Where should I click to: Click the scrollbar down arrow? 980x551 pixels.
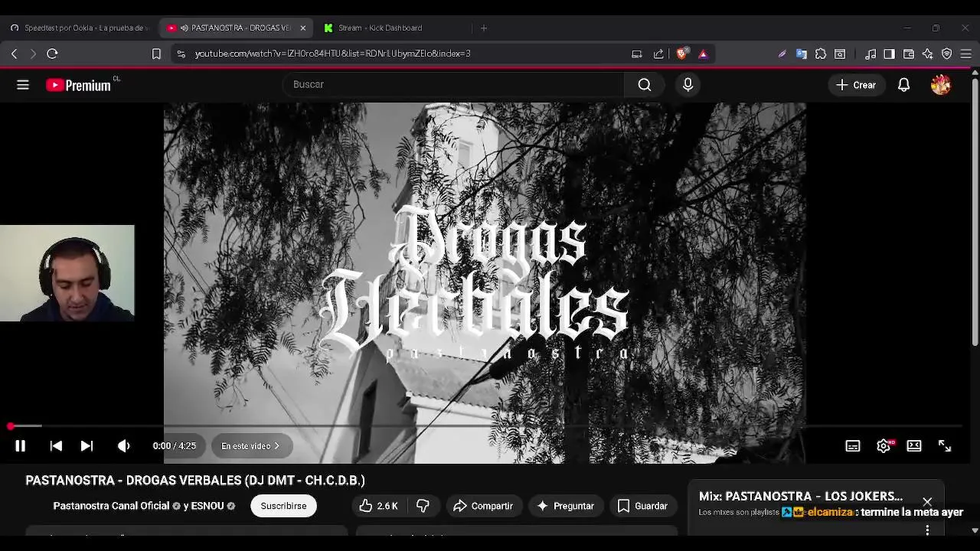click(975, 530)
